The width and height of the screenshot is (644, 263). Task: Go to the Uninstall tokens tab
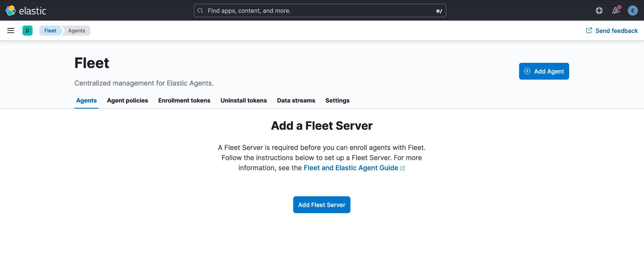pos(244,100)
